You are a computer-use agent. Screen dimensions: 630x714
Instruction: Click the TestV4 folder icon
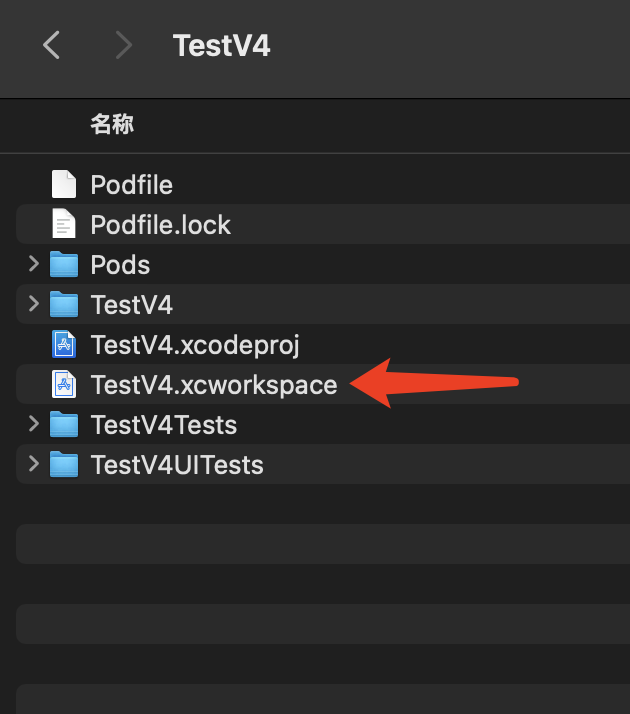[64, 305]
